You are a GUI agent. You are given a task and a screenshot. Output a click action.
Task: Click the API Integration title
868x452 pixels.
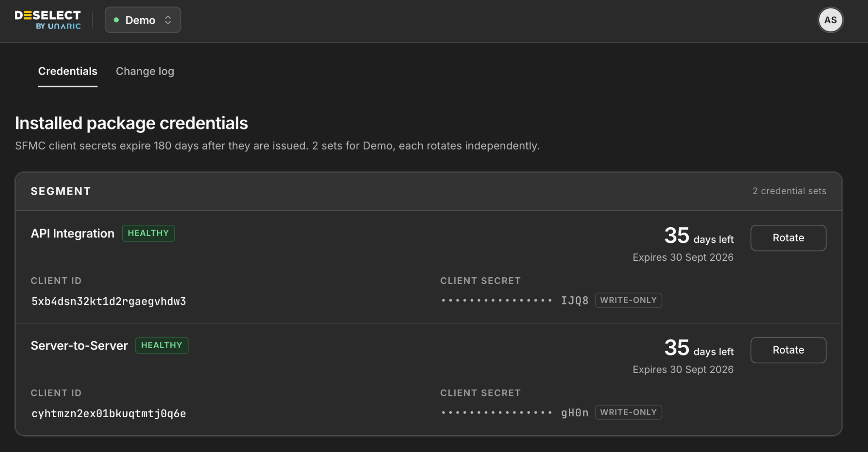pyautogui.click(x=72, y=233)
